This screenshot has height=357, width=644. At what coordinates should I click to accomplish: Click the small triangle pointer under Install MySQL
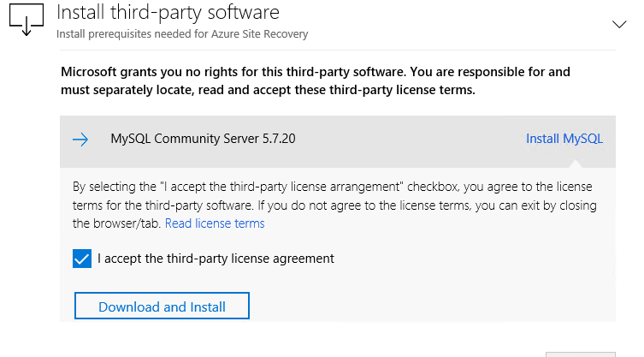576,164
